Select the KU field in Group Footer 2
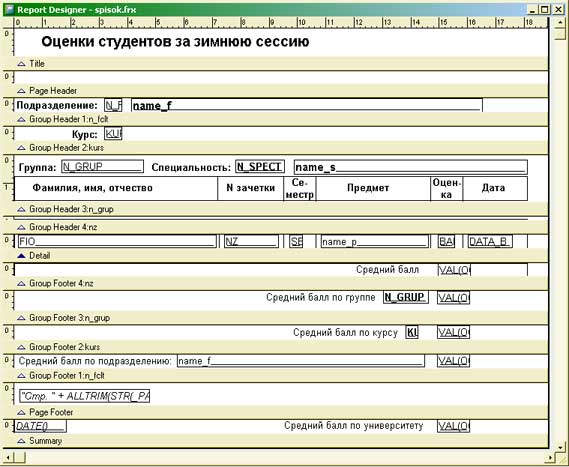 412,332
